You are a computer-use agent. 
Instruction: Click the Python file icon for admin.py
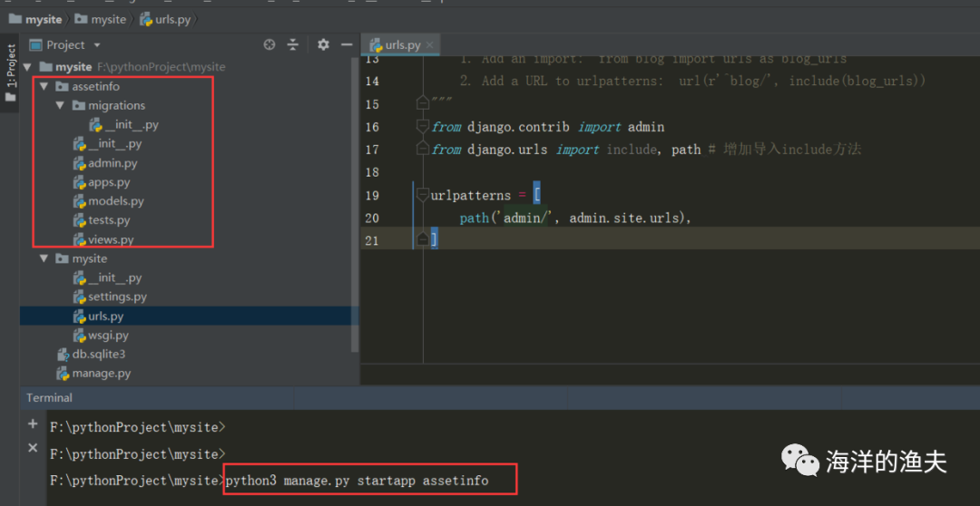[79, 163]
